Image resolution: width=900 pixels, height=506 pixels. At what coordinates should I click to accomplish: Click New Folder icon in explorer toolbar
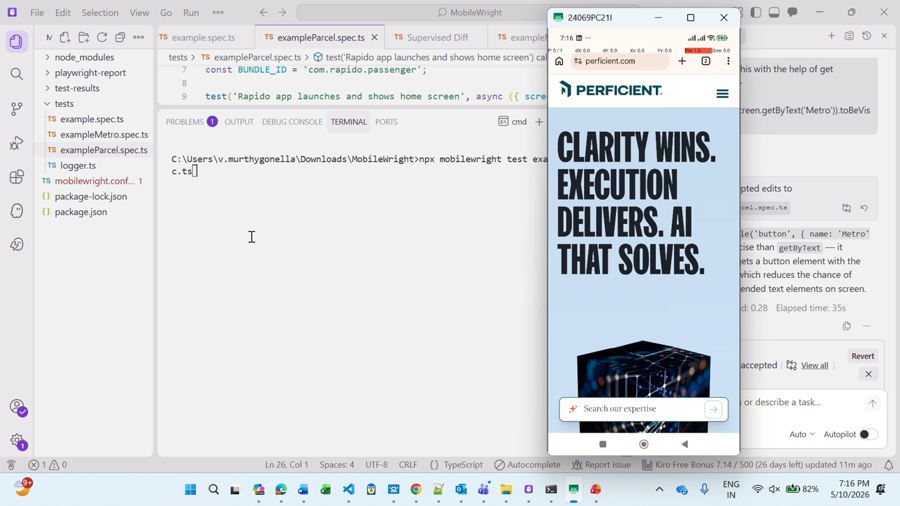84,37
